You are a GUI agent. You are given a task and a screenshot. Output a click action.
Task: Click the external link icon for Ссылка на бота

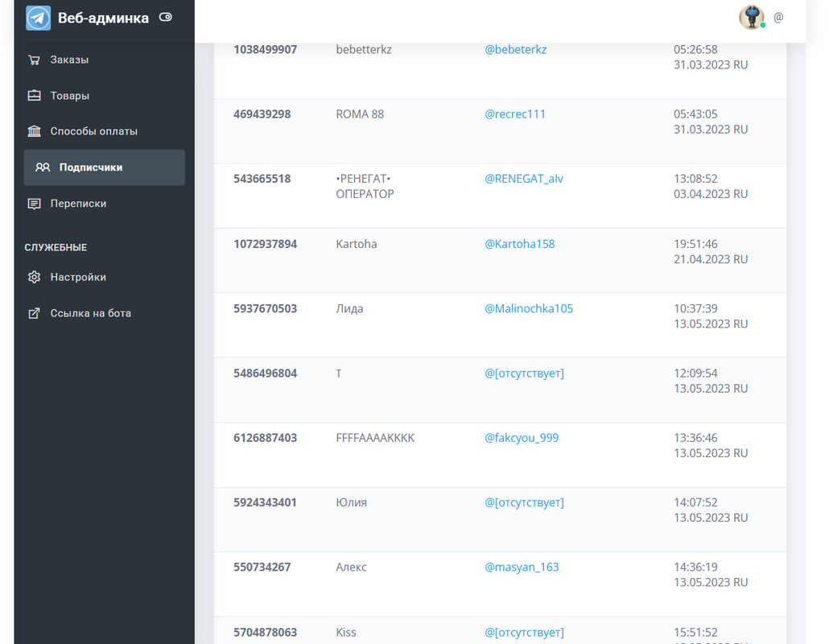click(35, 313)
